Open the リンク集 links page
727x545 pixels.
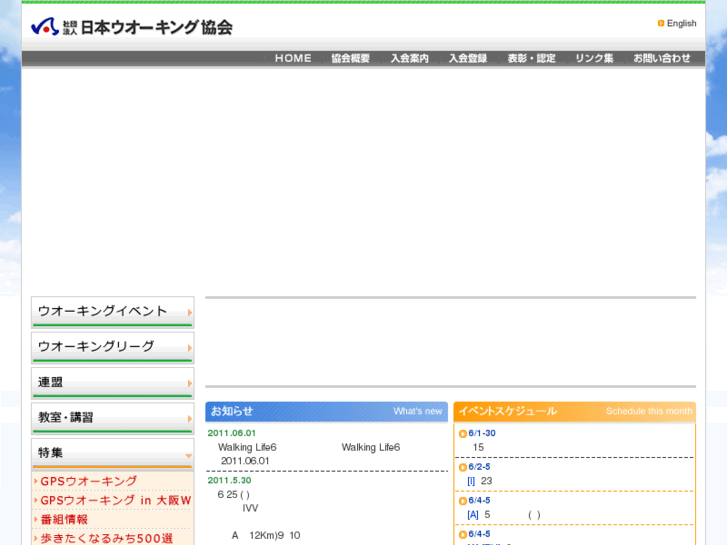click(594, 59)
